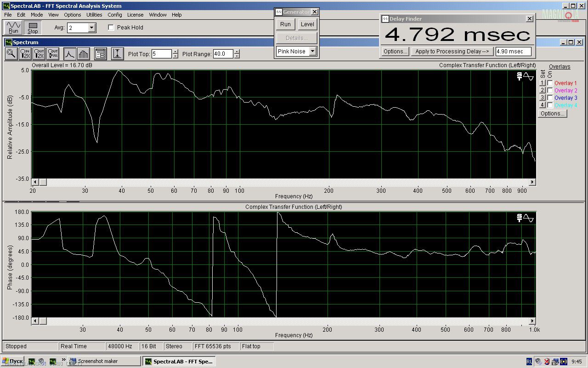588x368 pixels.
Task: Click the sine wave icon on phase plot
Action: 529,218
